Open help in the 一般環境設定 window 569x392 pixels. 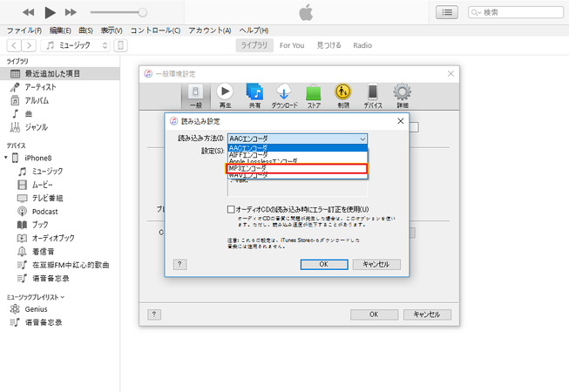tap(154, 314)
